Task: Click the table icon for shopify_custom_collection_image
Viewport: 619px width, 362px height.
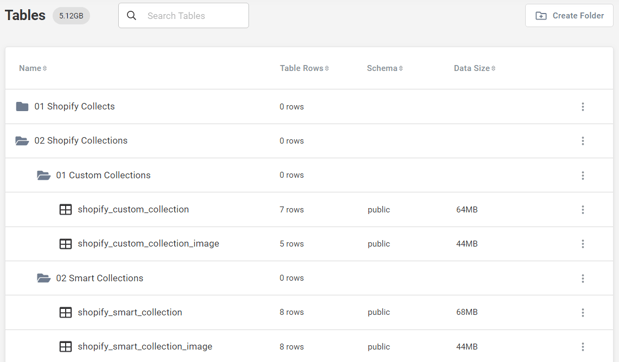Action: coord(66,244)
